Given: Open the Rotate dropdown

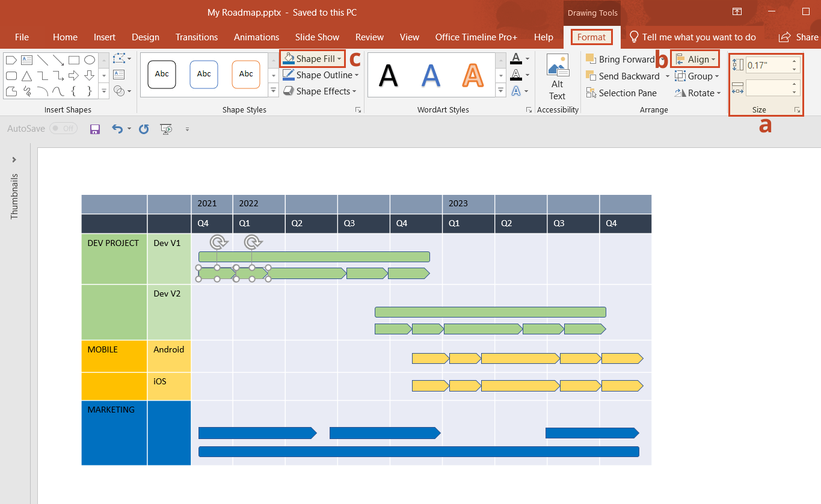Looking at the screenshot, I should (698, 93).
